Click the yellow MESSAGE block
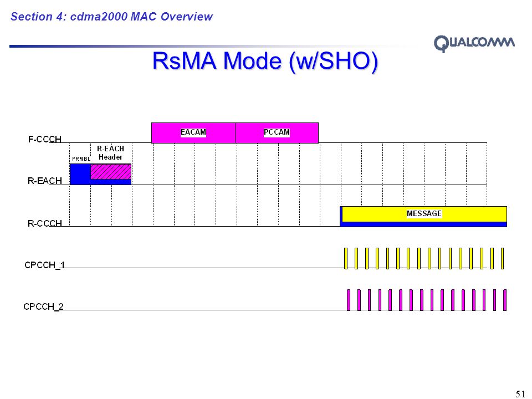The width and height of the screenshot is (532, 399). click(x=424, y=214)
